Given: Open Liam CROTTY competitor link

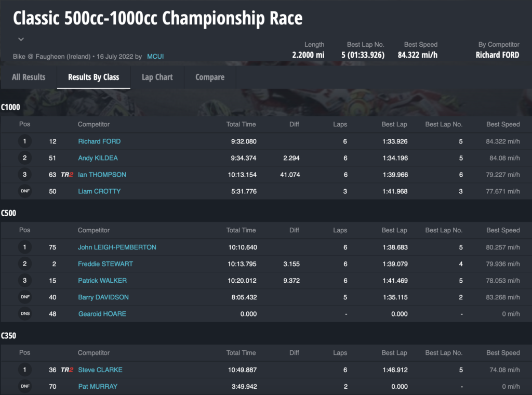Looking at the screenshot, I should [99, 191].
